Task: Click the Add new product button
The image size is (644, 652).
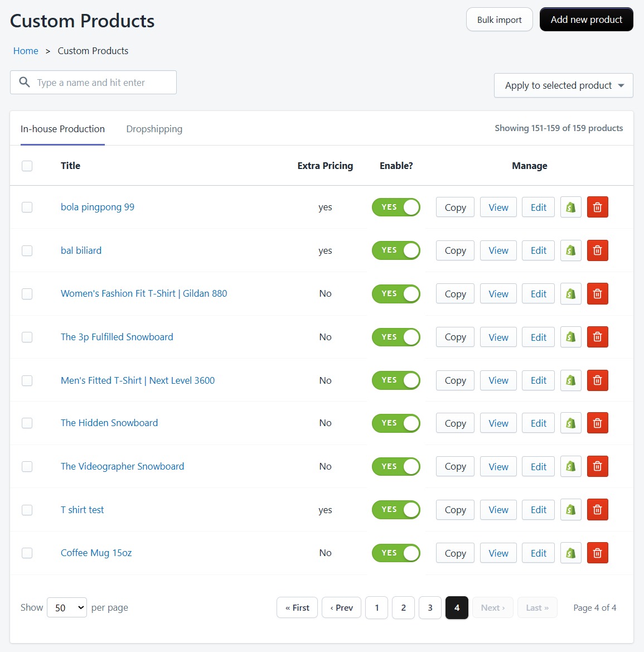Action: [x=586, y=19]
